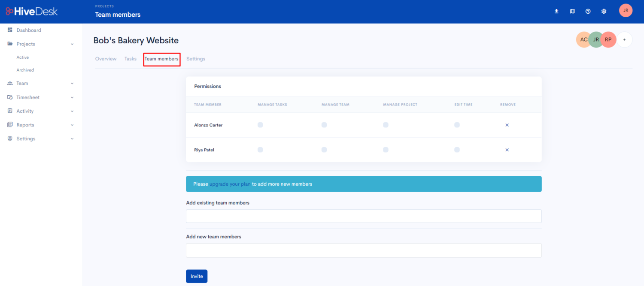The image size is (644, 286).
Task: Click the Timesheet icon in the sidebar
Action: click(9, 97)
